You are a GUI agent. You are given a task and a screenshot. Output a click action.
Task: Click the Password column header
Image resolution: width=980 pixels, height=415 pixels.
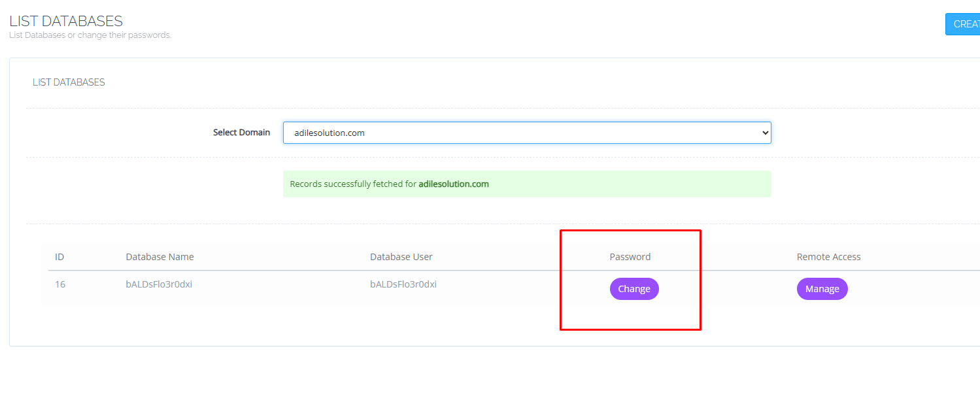630,257
